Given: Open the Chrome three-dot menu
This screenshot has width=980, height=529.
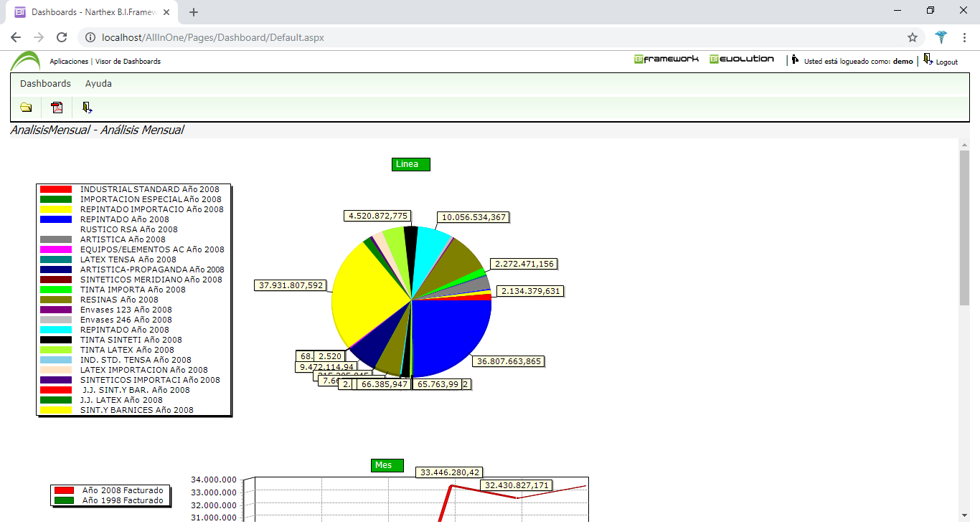Looking at the screenshot, I should click(965, 37).
